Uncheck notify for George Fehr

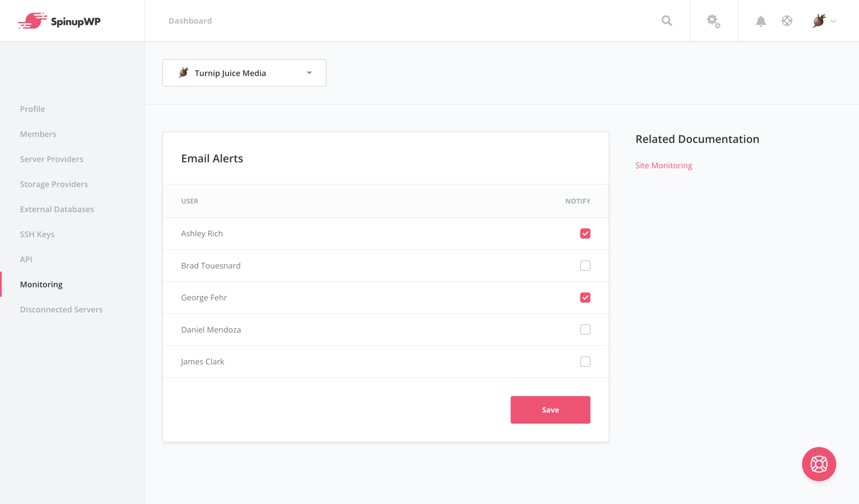click(x=585, y=297)
